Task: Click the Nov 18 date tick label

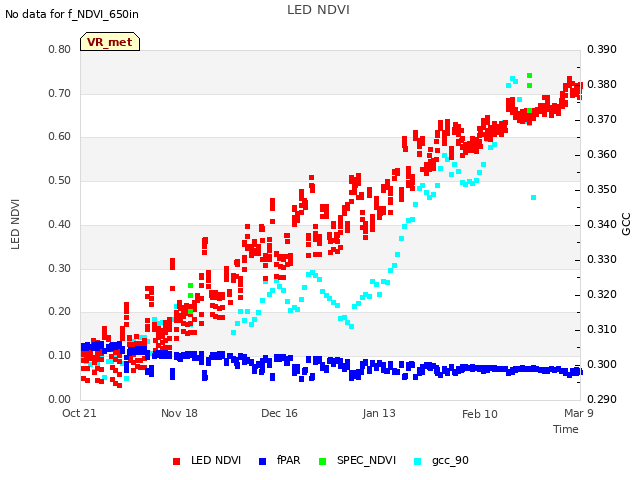Action: [x=179, y=413]
